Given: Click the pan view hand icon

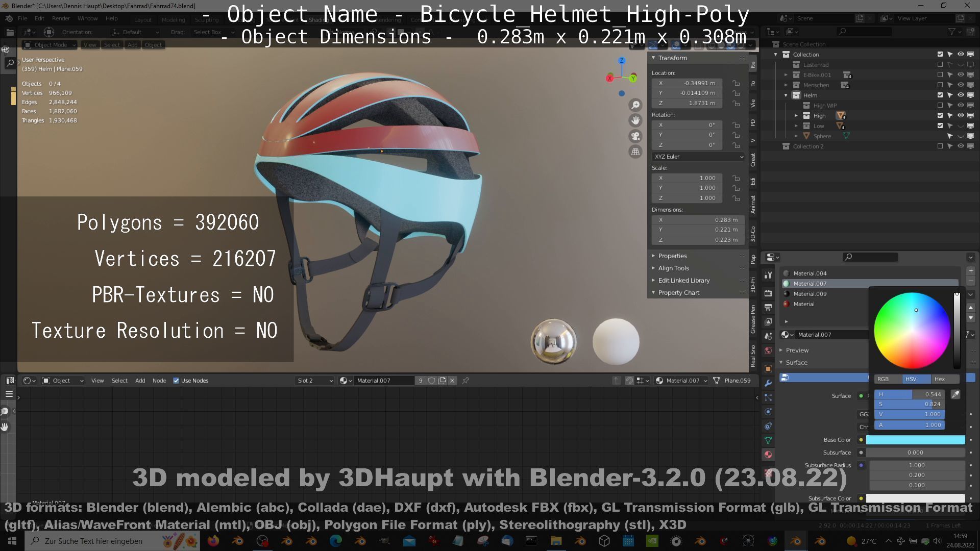Looking at the screenshot, I should coord(635,120).
